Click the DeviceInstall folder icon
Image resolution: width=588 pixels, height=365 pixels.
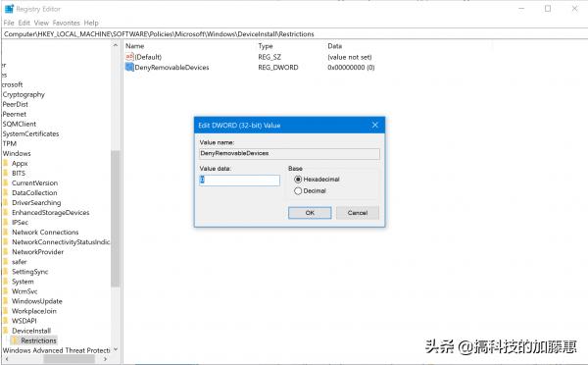pos(6,331)
